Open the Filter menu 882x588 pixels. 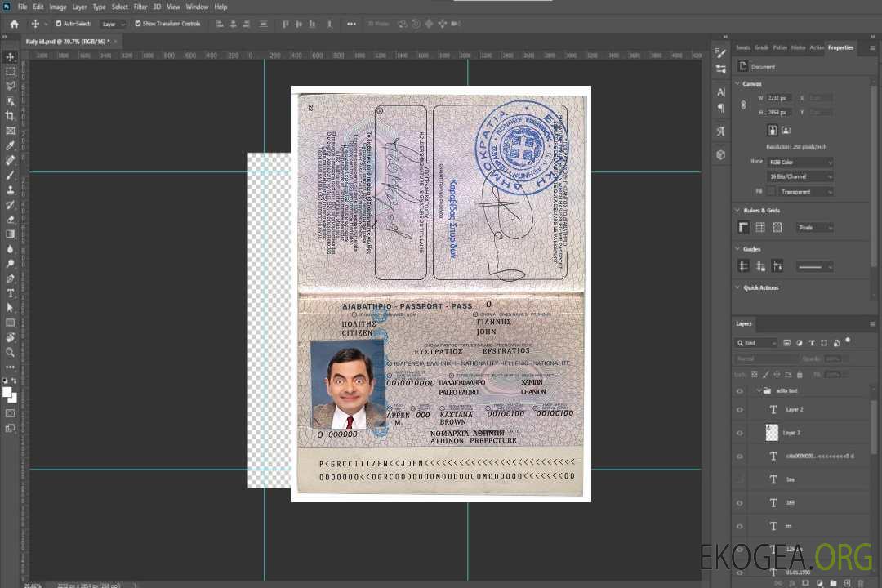tap(140, 7)
